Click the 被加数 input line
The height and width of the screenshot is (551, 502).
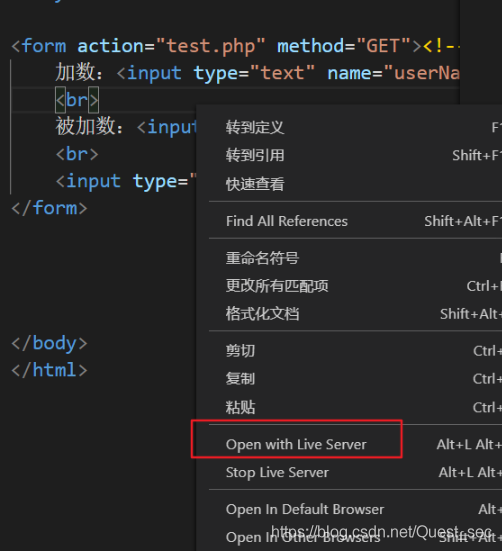(x=126, y=127)
